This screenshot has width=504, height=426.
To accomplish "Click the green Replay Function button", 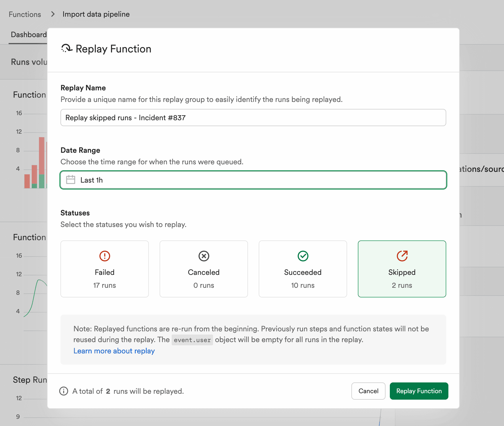I will 419,391.
